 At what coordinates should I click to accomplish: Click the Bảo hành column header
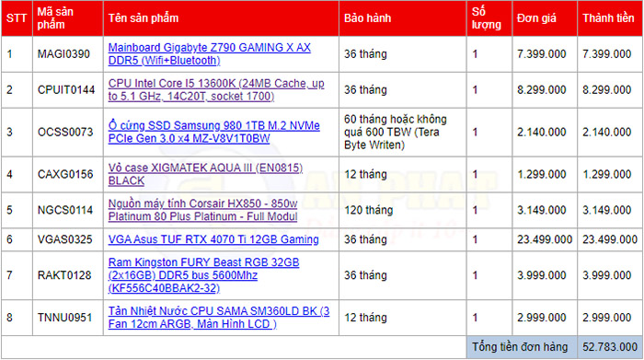click(368, 18)
